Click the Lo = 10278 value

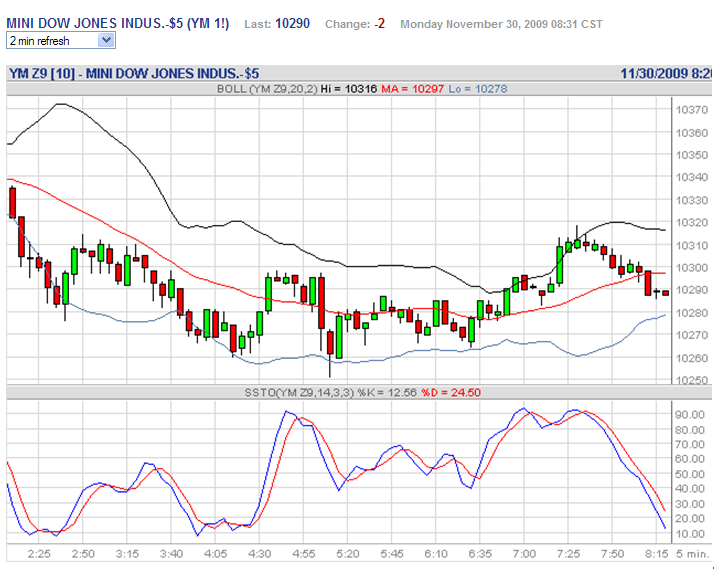[478, 89]
